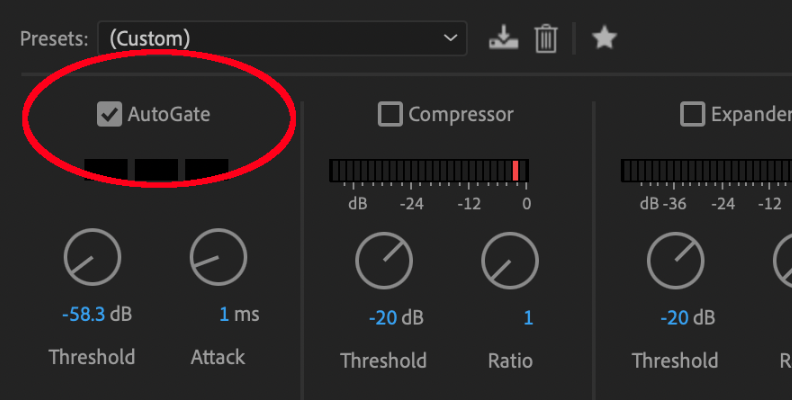
Task: Click the Compressor ratio value 1
Action: (528, 318)
